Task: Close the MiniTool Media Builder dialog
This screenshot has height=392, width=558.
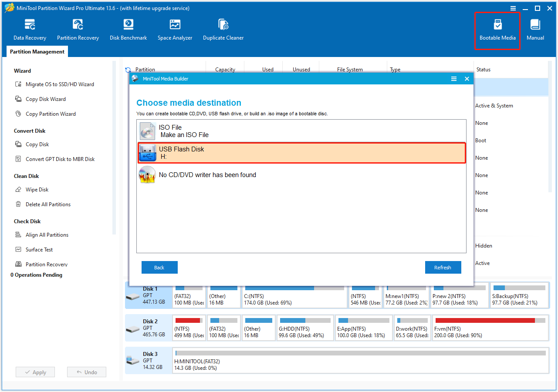Action: (x=467, y=79)
